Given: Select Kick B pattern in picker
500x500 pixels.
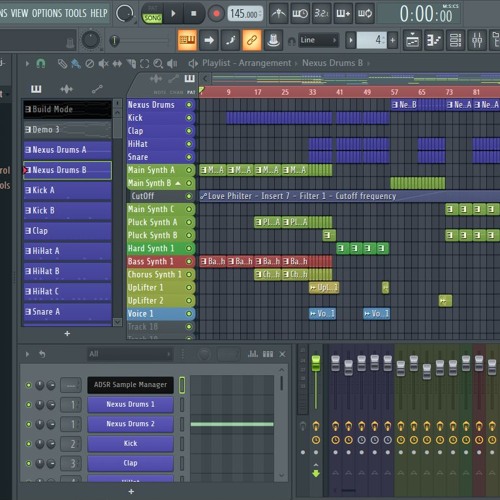Looking at the screenshot, I should pyautogui.click(x=67, y=211).
